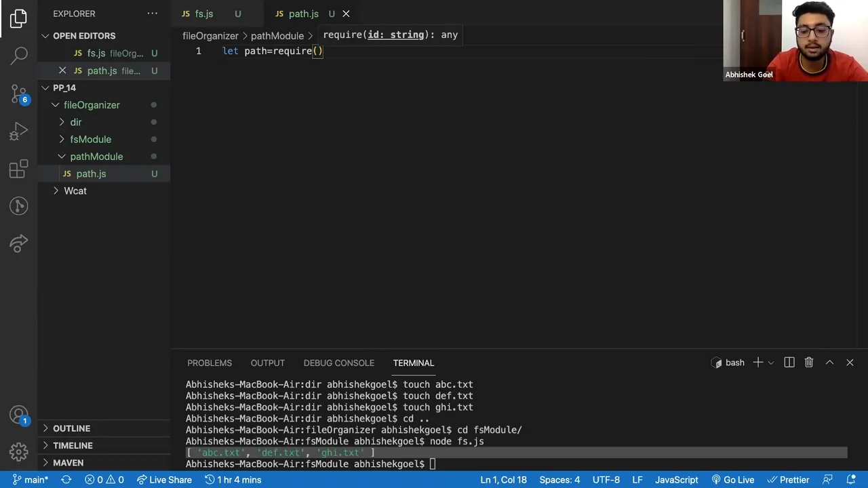The height and width of the screenshot is (488, 868).
Task: Open Source Control view with 6 changes
Action: coord(18,94)
